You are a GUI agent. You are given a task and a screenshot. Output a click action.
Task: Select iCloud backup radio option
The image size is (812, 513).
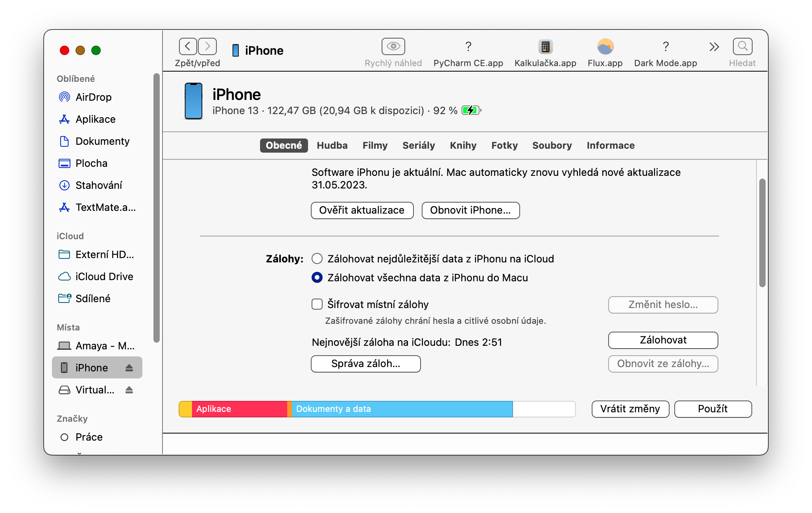tap(317, 259)
